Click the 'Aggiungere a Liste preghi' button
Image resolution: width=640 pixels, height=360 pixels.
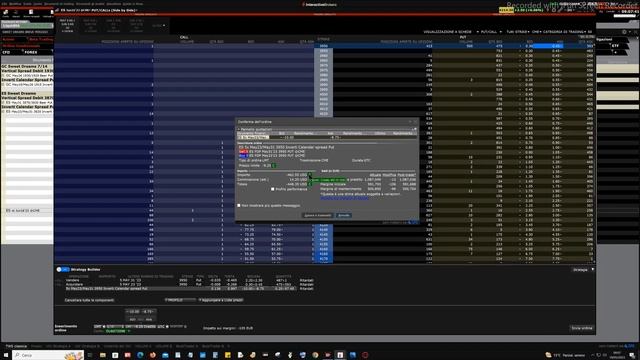point(221,300)
